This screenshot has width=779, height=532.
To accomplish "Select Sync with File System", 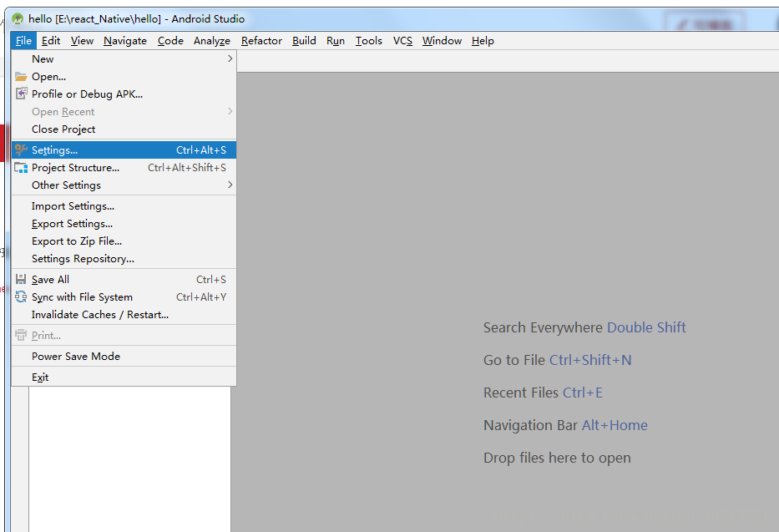I will pos(124,297).
